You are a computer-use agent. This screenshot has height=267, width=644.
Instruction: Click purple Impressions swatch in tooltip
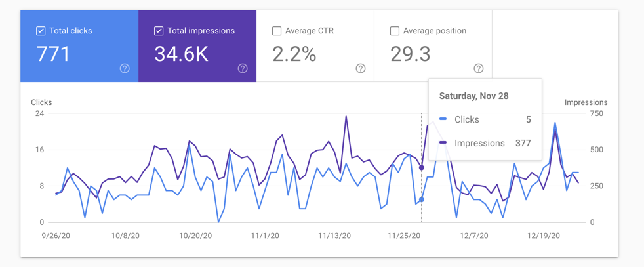(443, 143)
